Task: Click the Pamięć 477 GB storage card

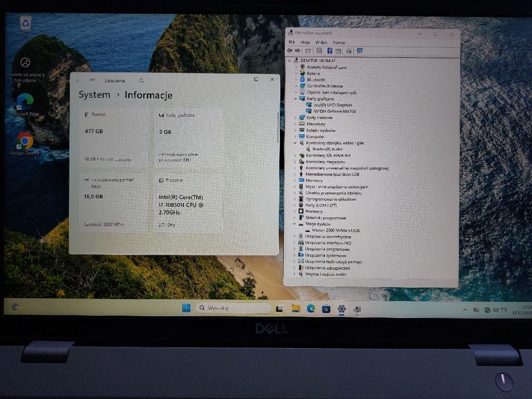Action: 115,137
